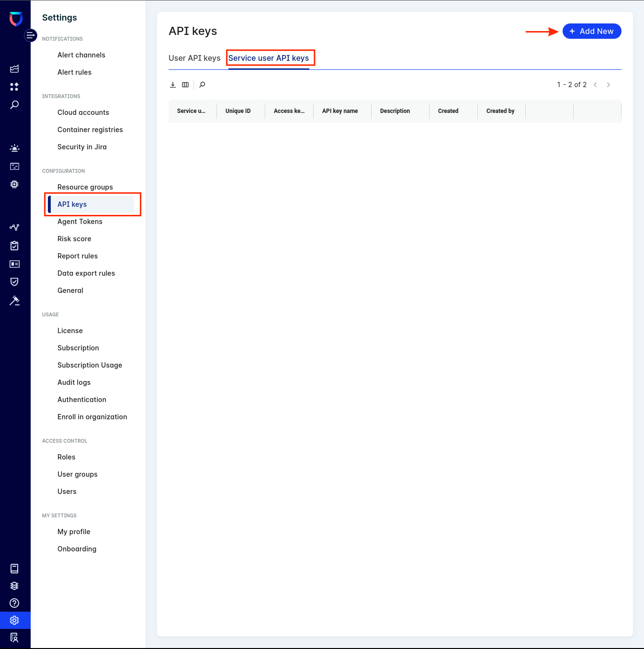Click the Created by column header
Screen dimensions: 644x649
tap(500, 111)
